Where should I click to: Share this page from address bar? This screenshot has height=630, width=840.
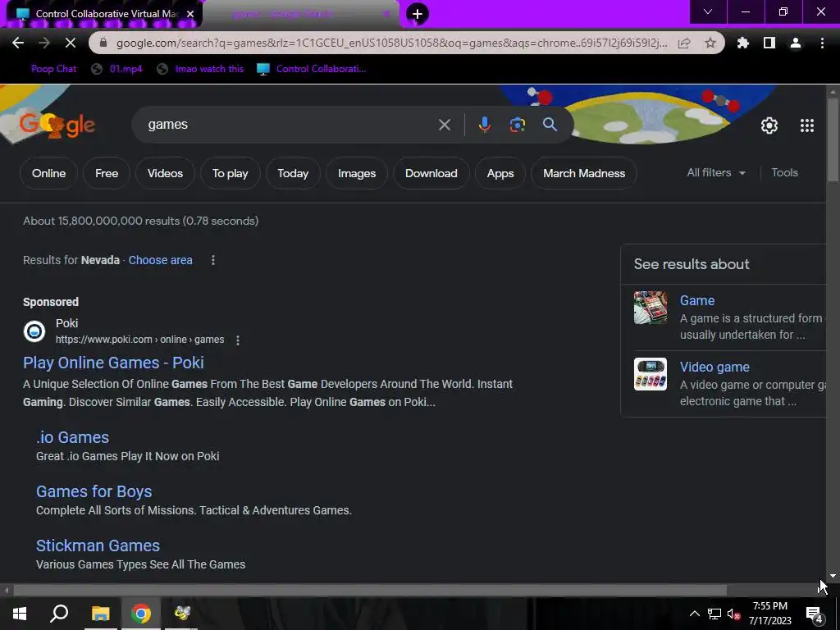point(684,43)
